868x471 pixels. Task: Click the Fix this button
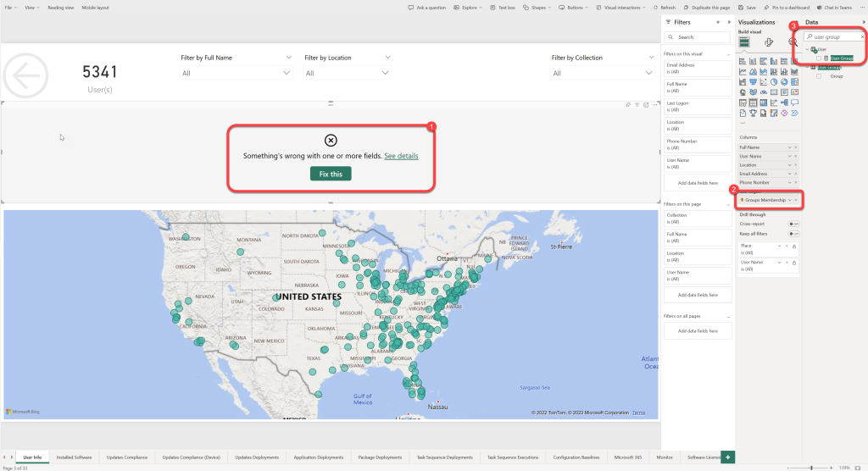coord(331,174)
